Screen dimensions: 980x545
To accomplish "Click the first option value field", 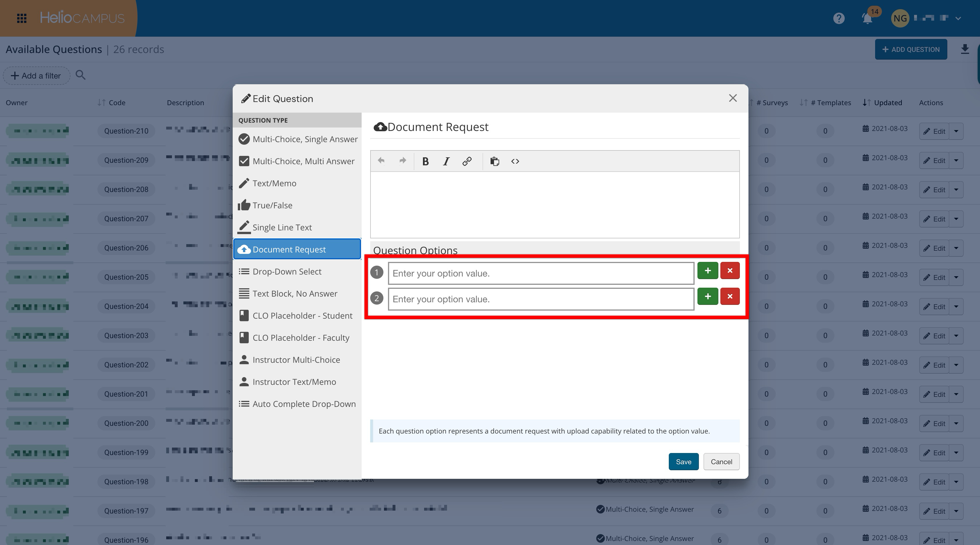I will click(541, 273).
